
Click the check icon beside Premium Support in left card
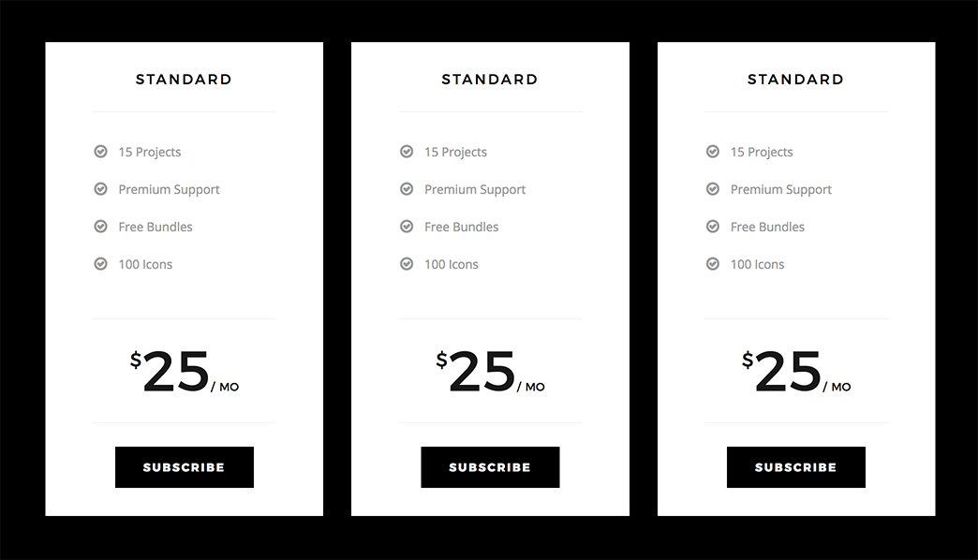(100, 189)
